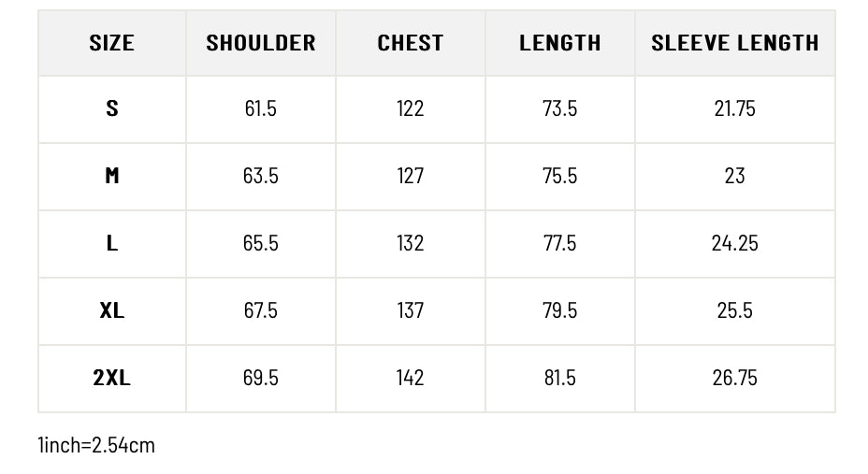Click sleeve length value 21.75 for S
This screenshot has width=868, height=474.
point(735,108)
